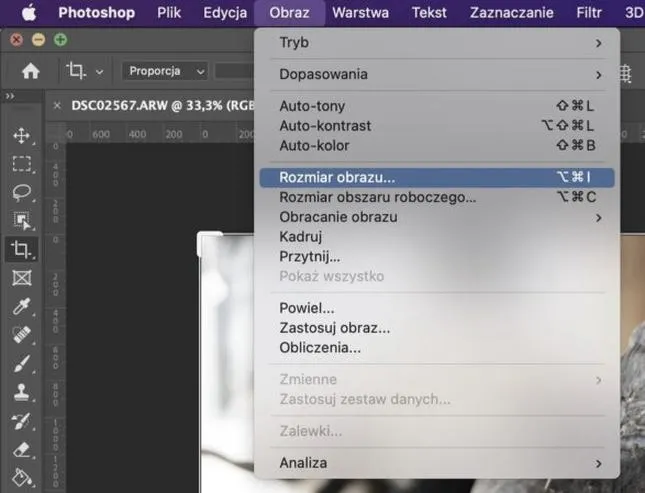Select Rozmiar obrazu... menu item
Screen dimensions: 645x493
click(437, 177)
